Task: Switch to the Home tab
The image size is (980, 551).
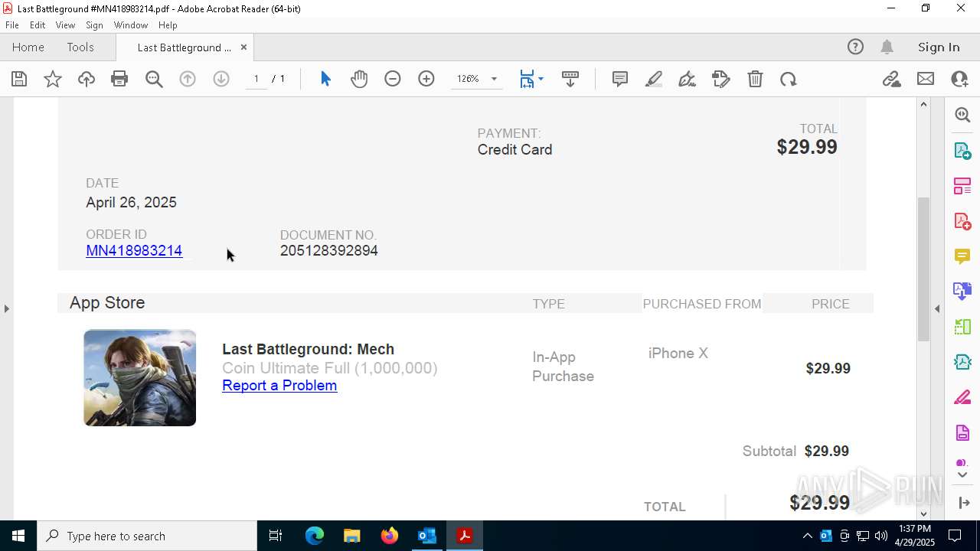Action: tap(28, 47)
